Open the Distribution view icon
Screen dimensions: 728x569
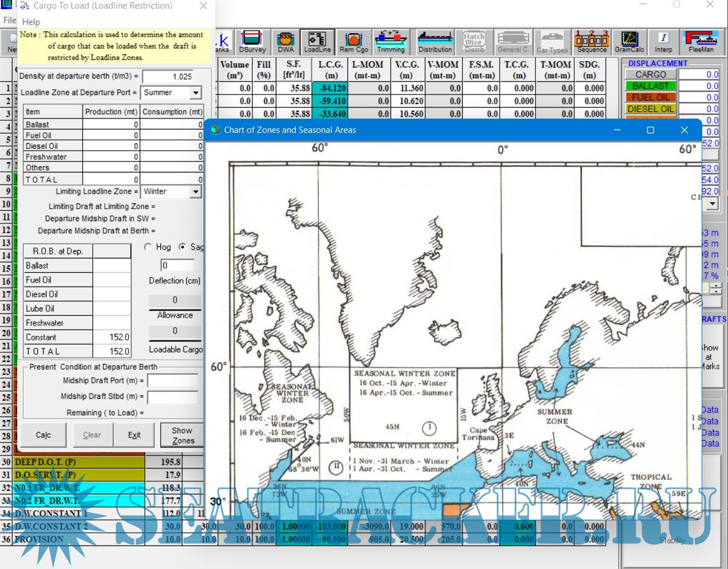(x=435, y=42)
